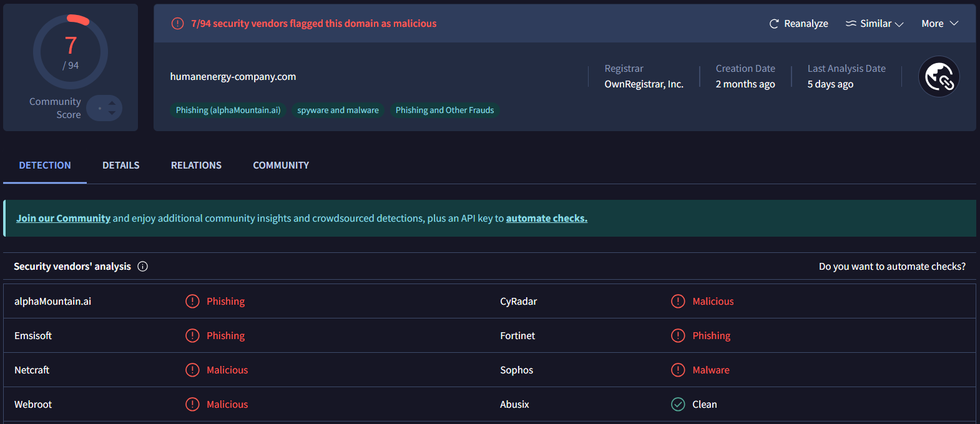Click the Emsisoft phishing alert icon
Viewport: 980px width, 424px height.
point(192,336)
